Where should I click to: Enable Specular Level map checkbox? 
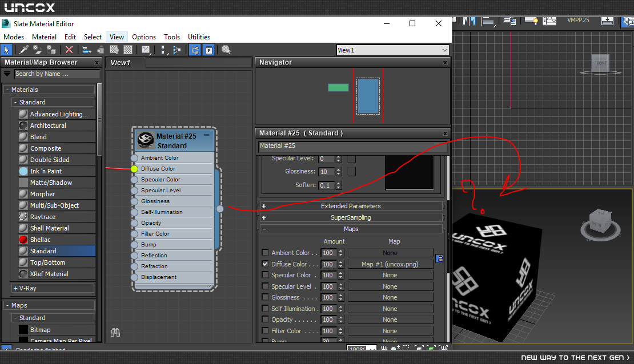click(x=265, y=286)
